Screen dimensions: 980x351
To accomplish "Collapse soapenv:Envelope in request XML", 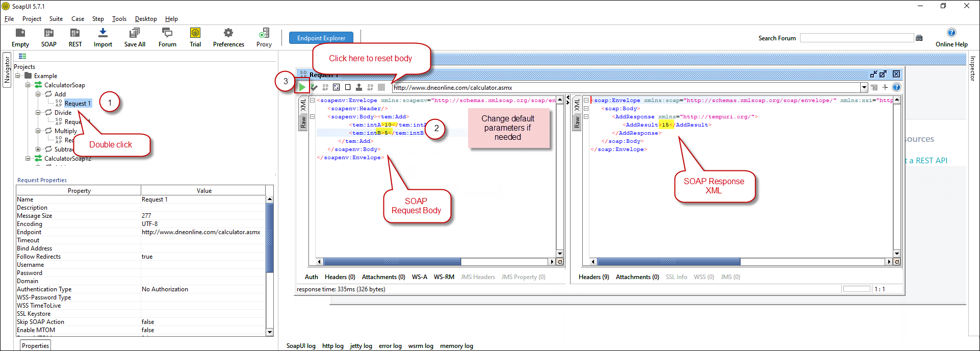I will (313, 101).
